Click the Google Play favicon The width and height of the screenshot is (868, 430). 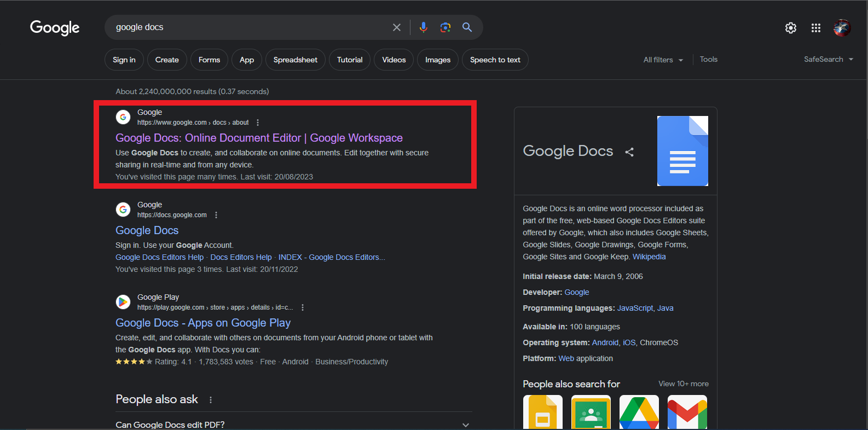pyautogui.click(x=123, y=302)
